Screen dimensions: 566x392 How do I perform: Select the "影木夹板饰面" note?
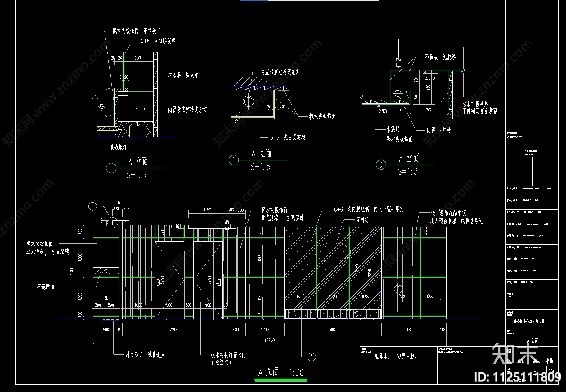point(400,139)
